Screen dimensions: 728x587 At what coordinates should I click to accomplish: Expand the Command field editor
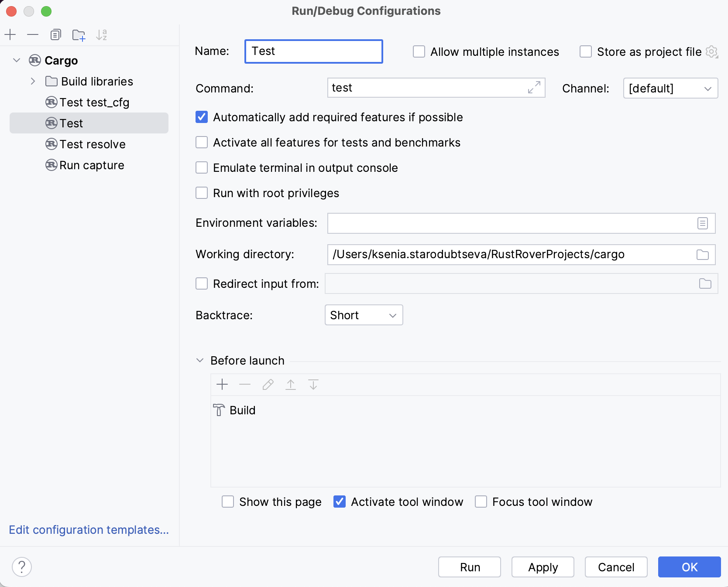point(534,88)
